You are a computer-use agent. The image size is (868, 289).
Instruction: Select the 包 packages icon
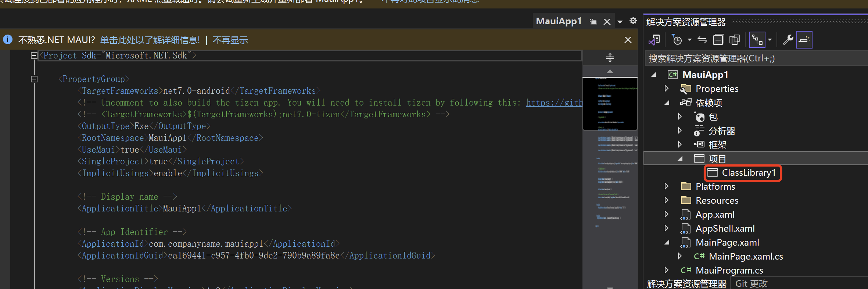699,117
